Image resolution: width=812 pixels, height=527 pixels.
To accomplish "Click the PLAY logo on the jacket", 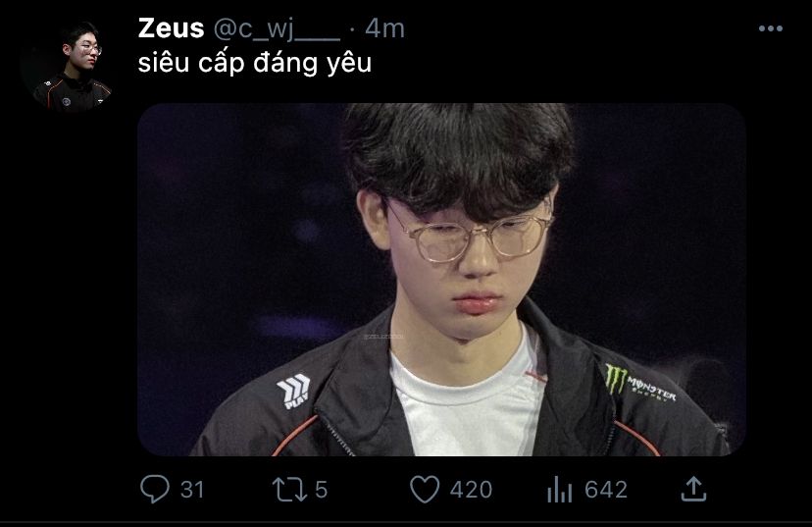I will tap(293, 391).
